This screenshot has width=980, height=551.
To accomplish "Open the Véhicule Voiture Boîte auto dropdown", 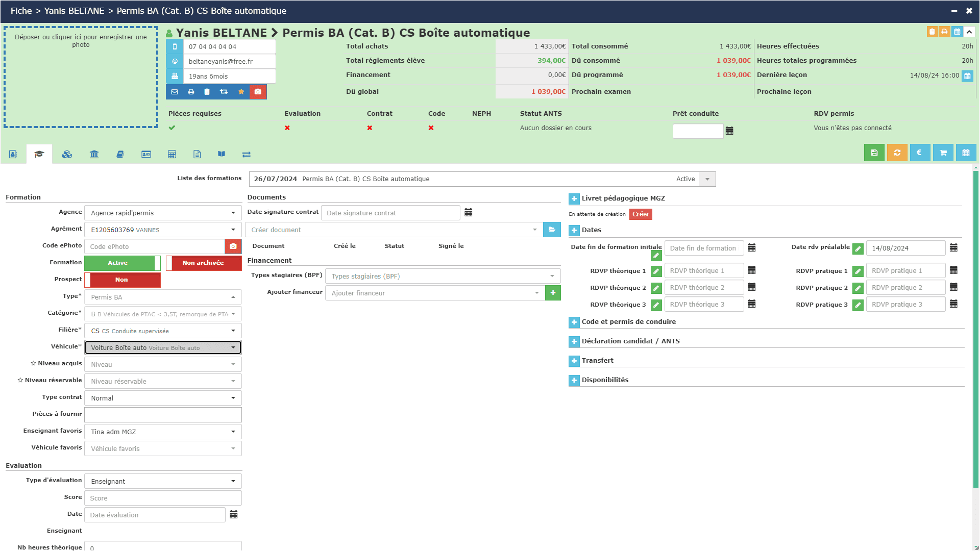I will [163, 347].
